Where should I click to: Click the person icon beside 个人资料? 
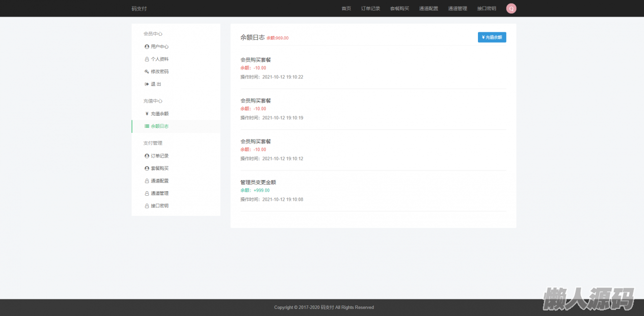coord(147,59)
